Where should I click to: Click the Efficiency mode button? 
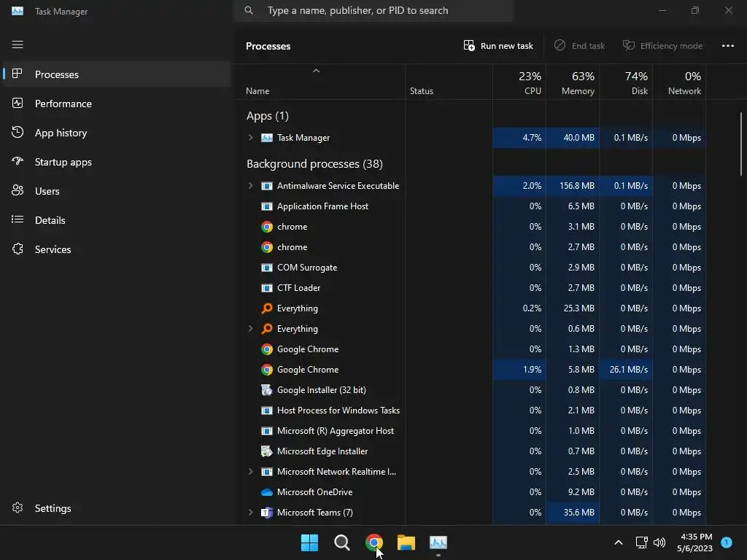[662, 46]
